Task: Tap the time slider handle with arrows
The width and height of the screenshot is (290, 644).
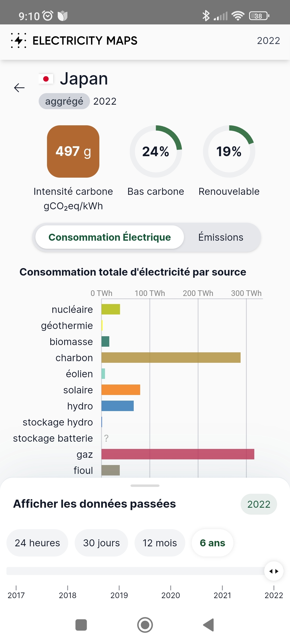Action: click(274, 571)
